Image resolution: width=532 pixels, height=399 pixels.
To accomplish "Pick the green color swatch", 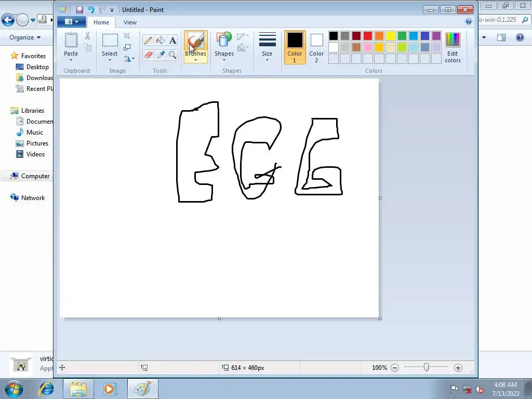I will coord(402,36).
